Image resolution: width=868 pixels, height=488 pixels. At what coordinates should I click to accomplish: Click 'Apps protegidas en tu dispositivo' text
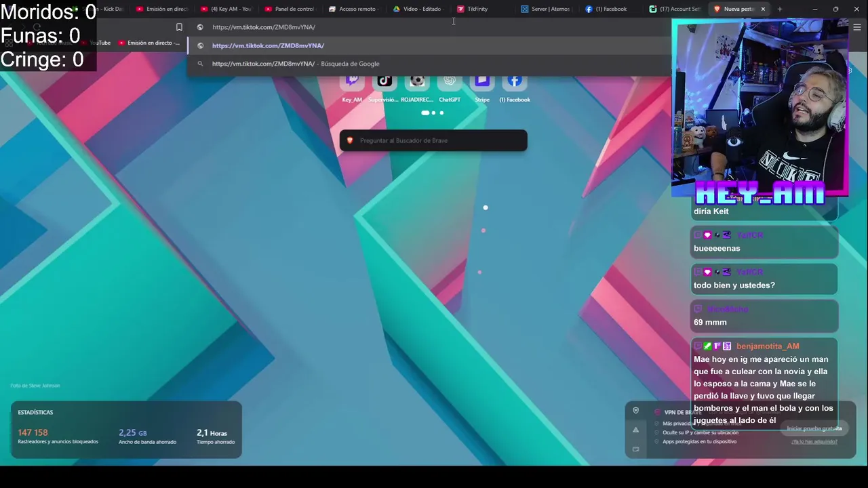[x=699, y=441]
